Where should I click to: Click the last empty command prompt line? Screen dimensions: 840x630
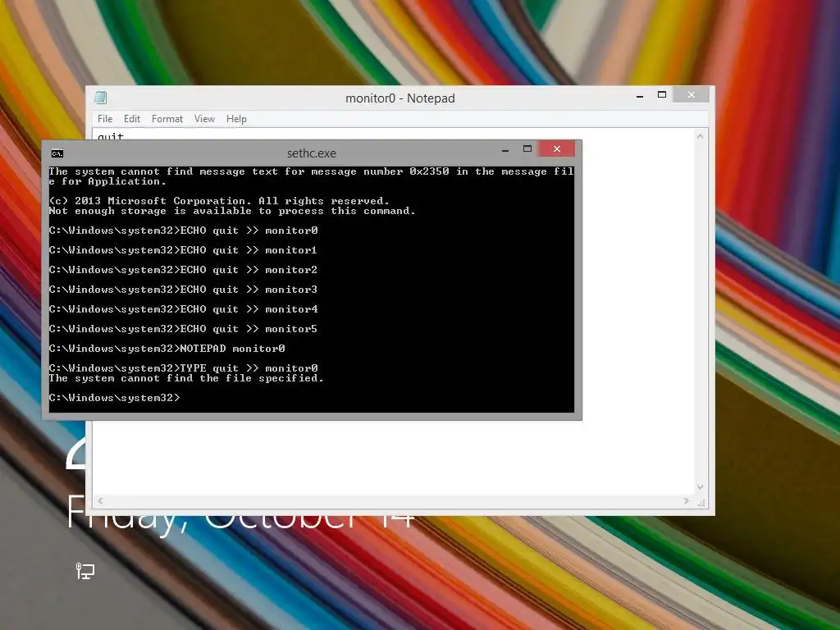pyautogui.click(x=115, y=398)
